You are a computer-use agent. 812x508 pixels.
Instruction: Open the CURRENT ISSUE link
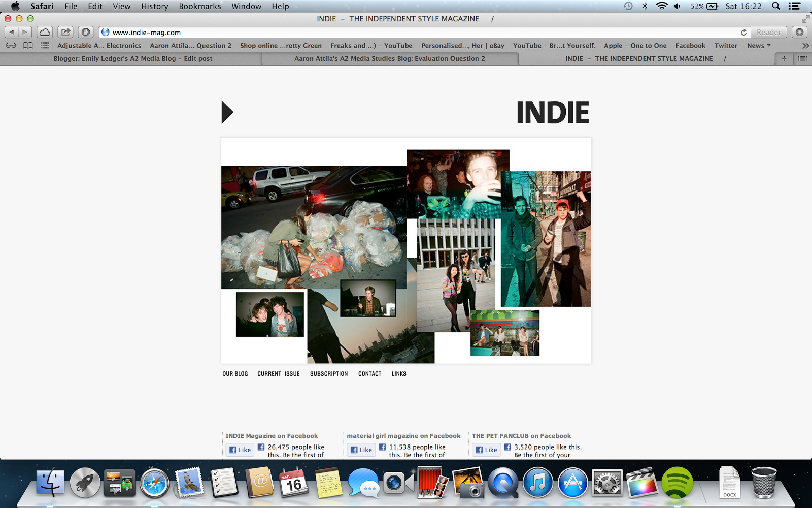coord(278,373)
